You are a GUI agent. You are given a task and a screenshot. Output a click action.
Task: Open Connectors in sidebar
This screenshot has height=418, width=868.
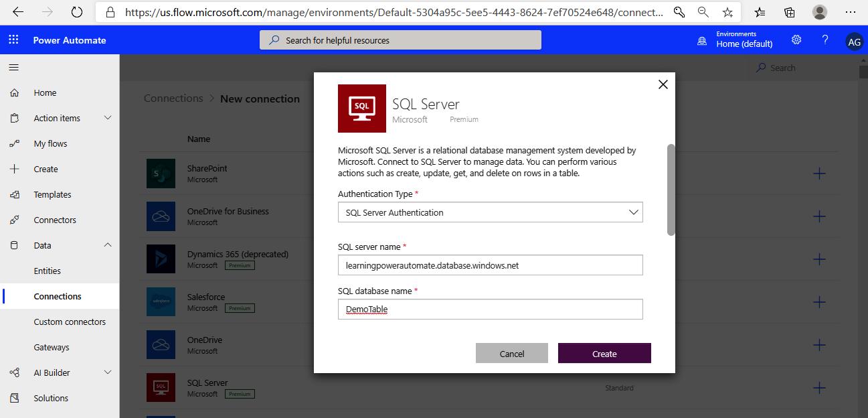click(55, 220)
